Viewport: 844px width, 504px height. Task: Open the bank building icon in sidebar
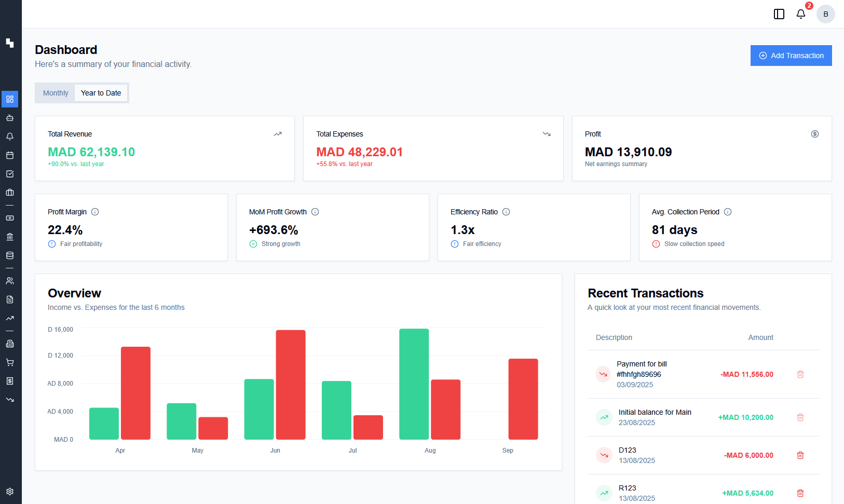[10, 237]
